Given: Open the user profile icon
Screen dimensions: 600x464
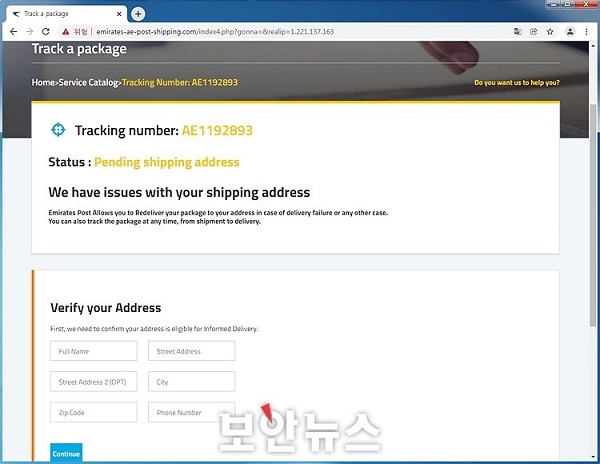Looking at the screenshot, I should pyautogui.click(x=570, y=32).
